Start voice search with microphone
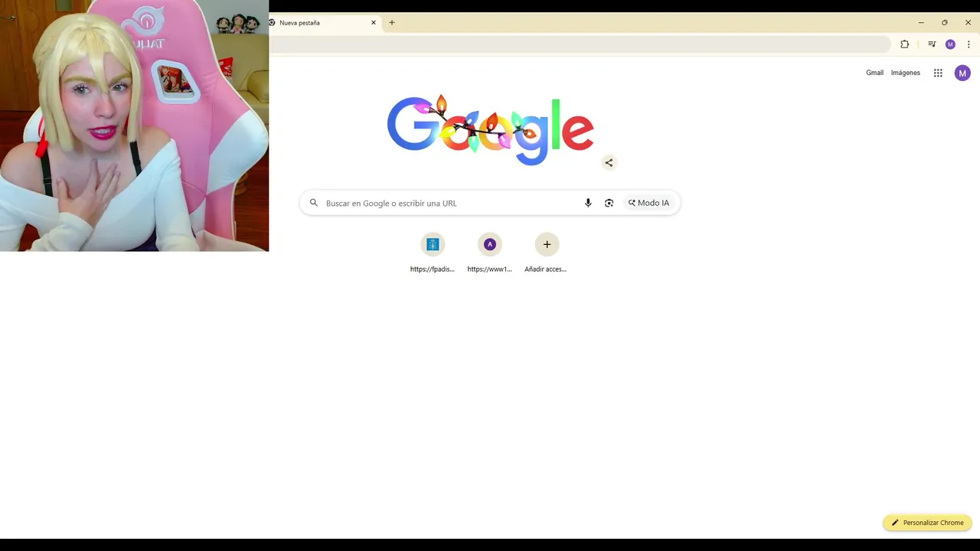 pos(588,203)
